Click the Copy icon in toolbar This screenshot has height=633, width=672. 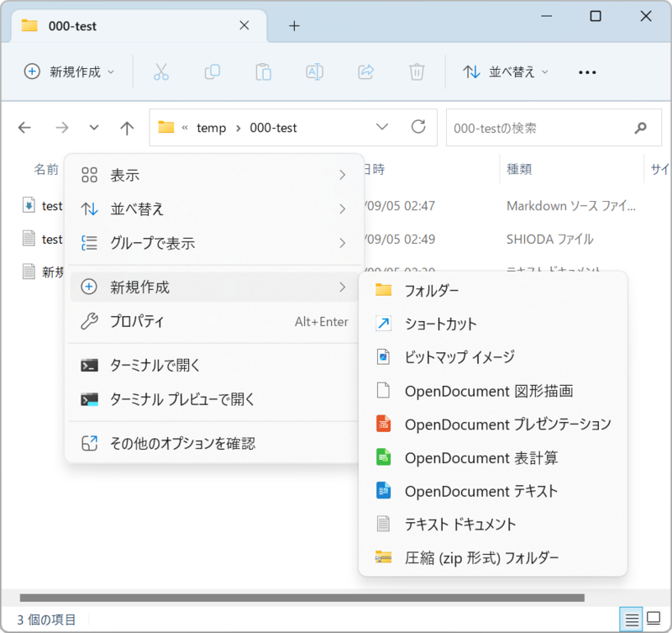[x=213, y=72]
